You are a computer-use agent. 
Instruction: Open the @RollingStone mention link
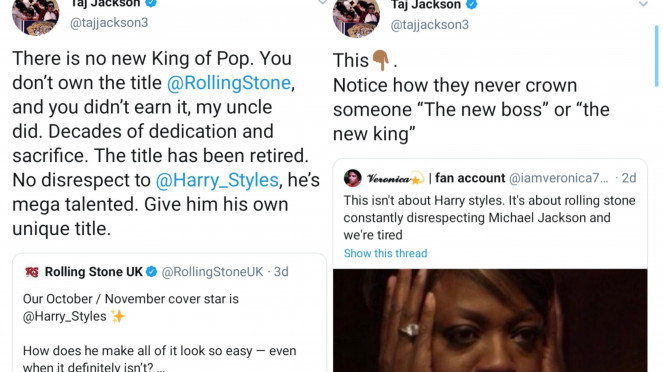(229, 83)
